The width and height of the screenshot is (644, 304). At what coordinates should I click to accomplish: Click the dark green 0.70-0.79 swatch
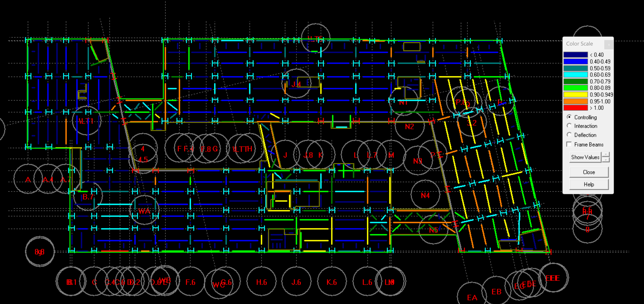coord(575,81)
